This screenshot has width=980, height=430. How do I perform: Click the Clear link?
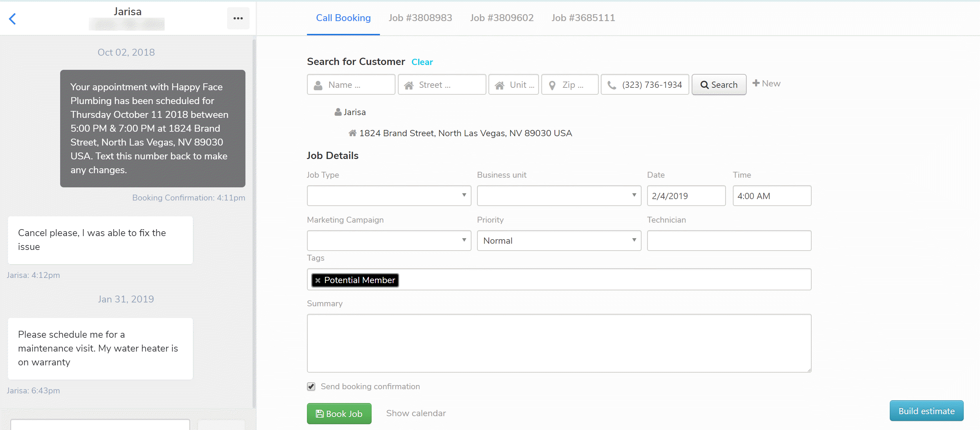(x=422, y=62)
